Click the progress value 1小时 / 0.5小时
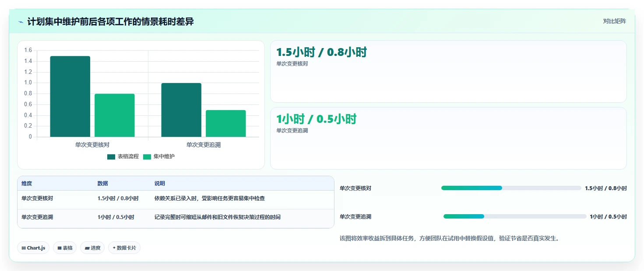The height and width of the screenshot is (271, 644). [x=609, y=217]
